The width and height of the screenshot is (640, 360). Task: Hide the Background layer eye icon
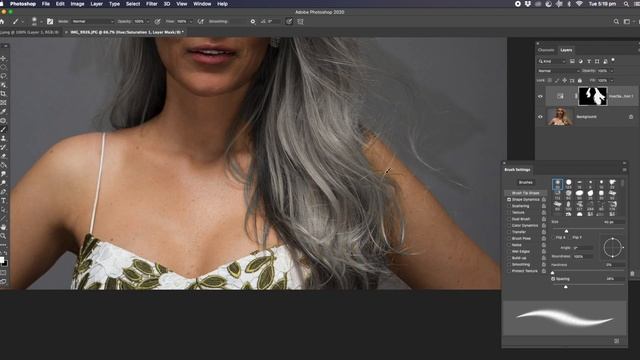pos(540,117)
